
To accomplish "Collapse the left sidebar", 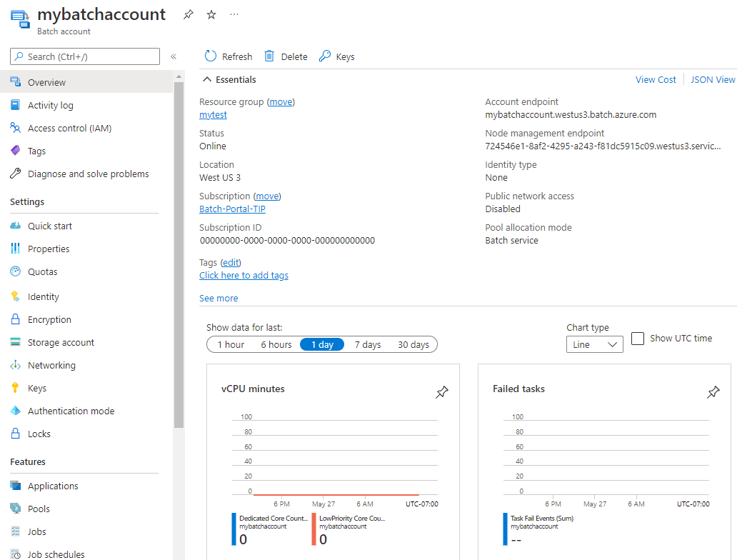I will coord(174,56).
